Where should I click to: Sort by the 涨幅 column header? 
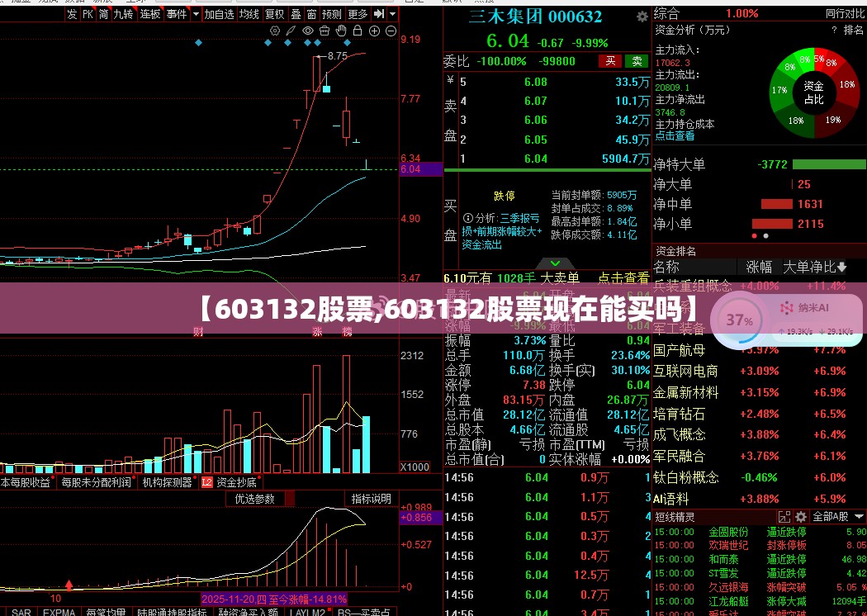coord(759,268)
